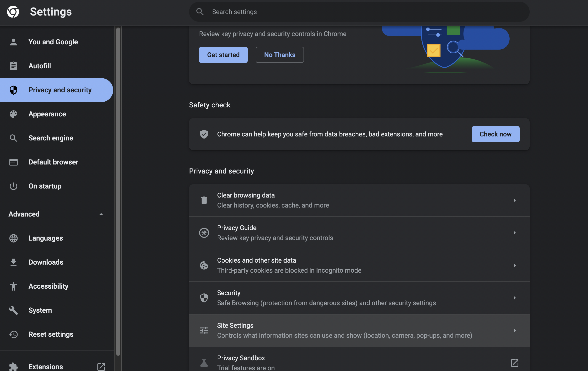Image resolution: width=588 pixels, height=371 pixels.
Task: Open Privacy Sandbox in a new tab
Action: [515, 362]
